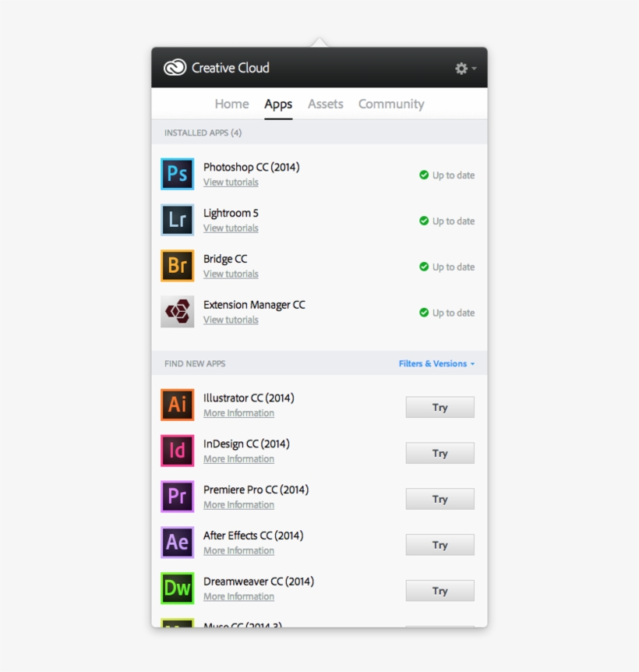Open More Information for Premiere Pro CC
The height and width of the screenshot is (672, 639).
pos(238,505)
